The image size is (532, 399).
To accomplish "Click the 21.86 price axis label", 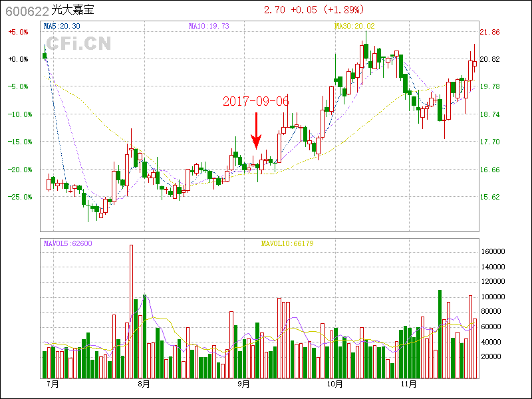I will pyautogui.click(x=489, y=32).
